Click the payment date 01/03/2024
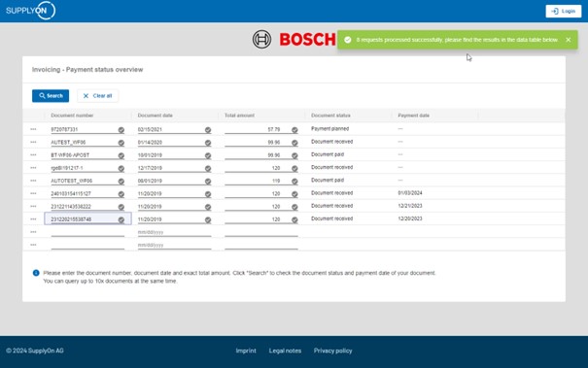Screen dimensions: 588x368 tap(410, 193)
